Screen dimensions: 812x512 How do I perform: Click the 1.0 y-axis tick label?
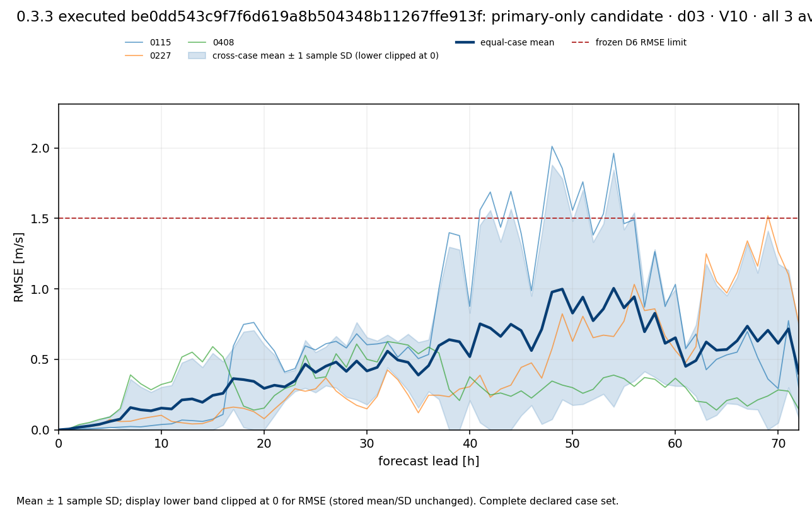tap(42, 289)
